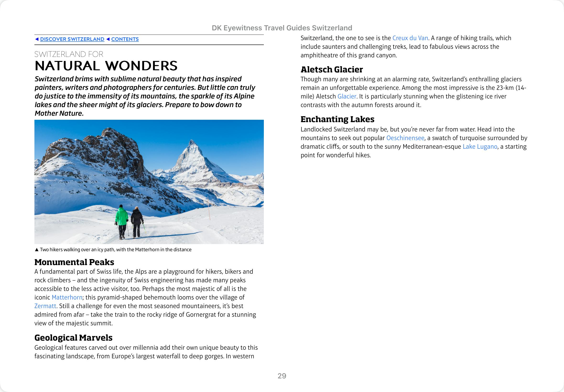Image resolution: width=564 pixels, height=392 pixels.
Task: Click the arrow icon before Contents
Action: (108, 39)
